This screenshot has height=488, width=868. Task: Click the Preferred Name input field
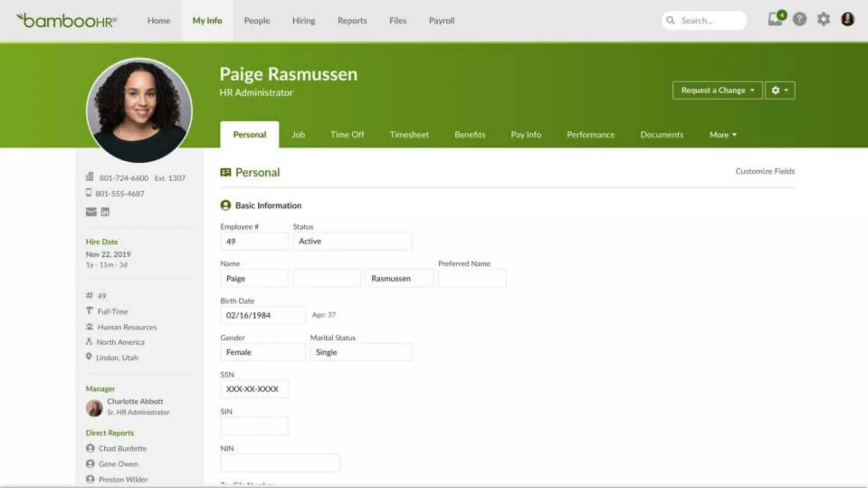[x=472, y=278]
